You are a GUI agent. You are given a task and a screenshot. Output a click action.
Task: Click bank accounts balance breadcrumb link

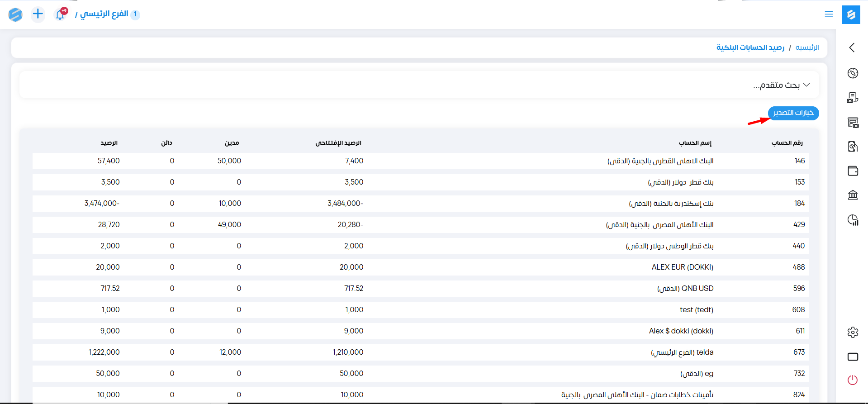(x=750, y=48)
